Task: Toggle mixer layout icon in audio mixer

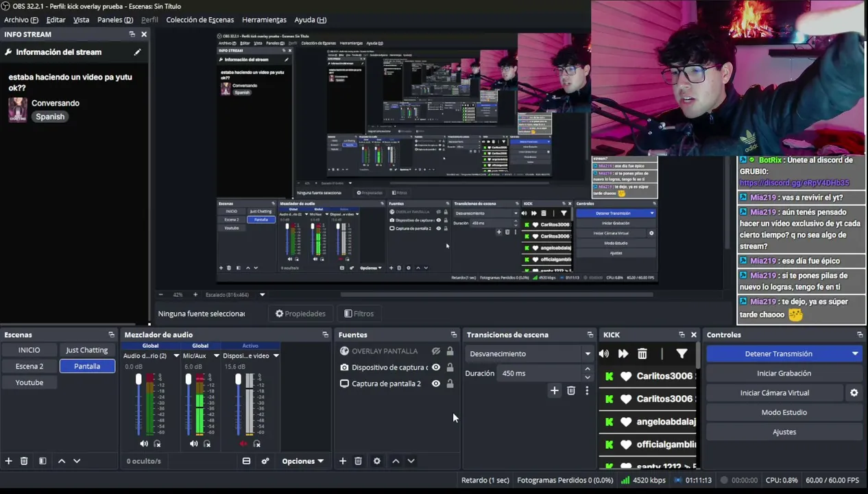Action: pos(246,461)
